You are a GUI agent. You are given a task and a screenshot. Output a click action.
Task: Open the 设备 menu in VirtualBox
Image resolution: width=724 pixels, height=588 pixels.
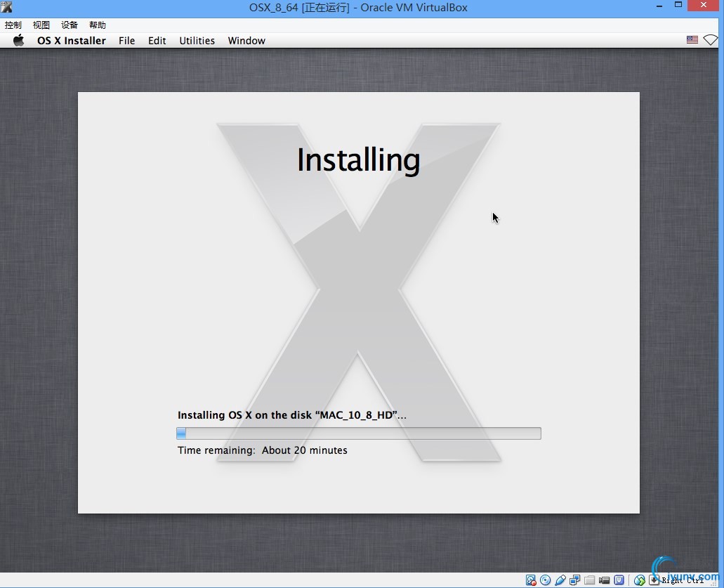pos(70,25)
